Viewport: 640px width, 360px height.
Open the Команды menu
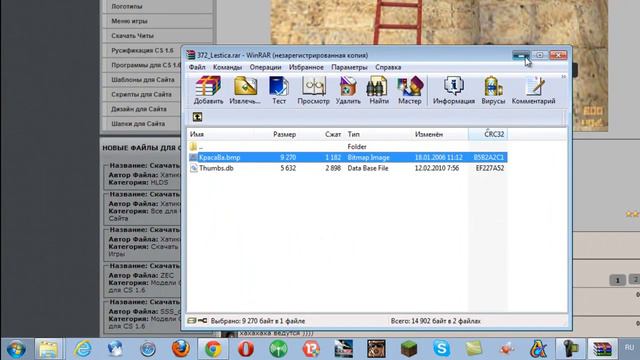(227, 67)
